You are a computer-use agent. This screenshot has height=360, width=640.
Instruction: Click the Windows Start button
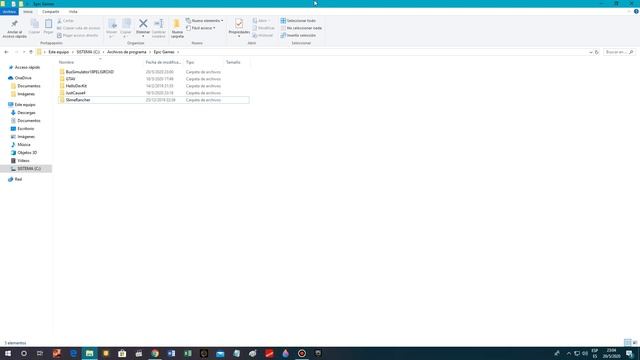point(8,353)
